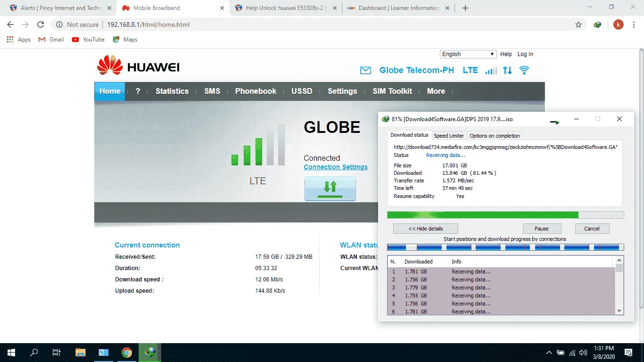The height and width of the screenshot is (362, 644).
Task: Open the Phonebook menu
Action: (256, 91)
